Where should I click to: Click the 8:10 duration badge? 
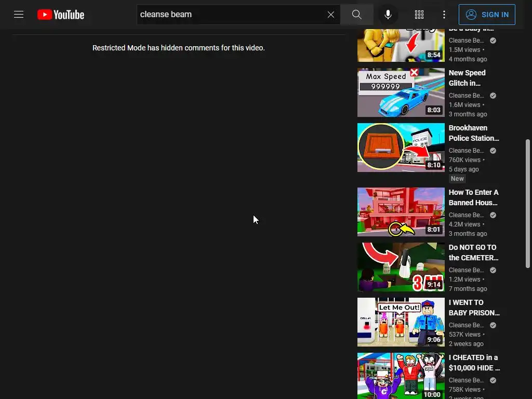[x=434, y=165]
